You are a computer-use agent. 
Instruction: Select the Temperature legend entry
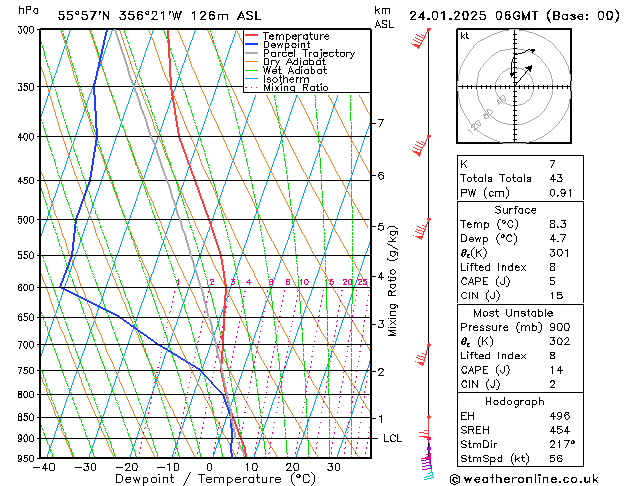pyautogui.click(x=296, y=36)
